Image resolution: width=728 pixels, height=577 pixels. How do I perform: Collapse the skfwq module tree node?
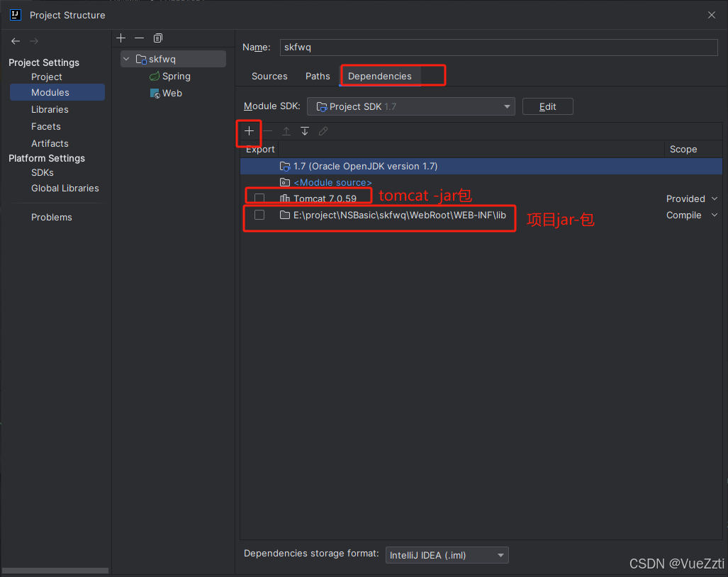(x=126, y=59)
